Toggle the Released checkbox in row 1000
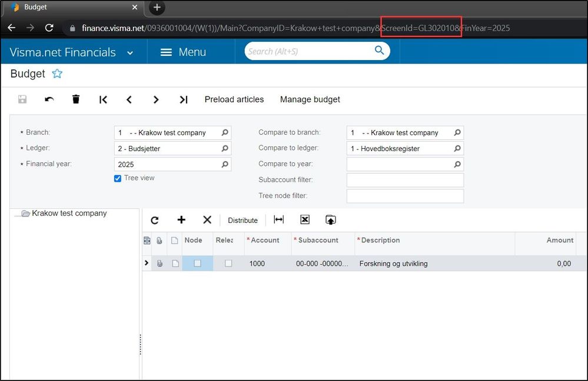 pyautogui.click(x=228, y=263)
